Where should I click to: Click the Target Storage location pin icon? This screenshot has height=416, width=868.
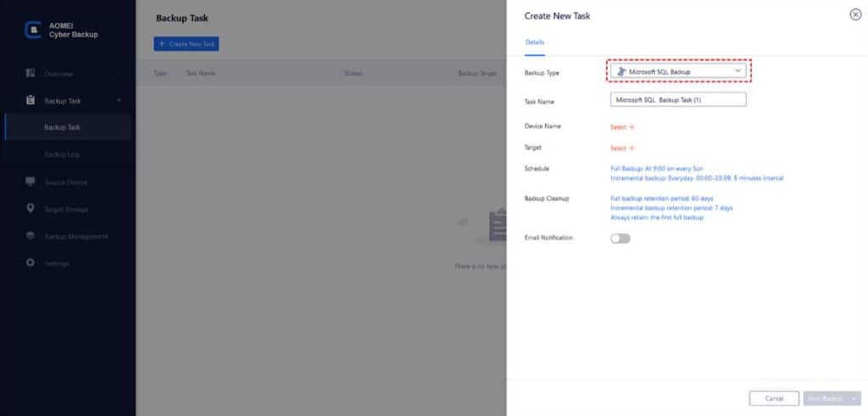click(x=31, y=208)
